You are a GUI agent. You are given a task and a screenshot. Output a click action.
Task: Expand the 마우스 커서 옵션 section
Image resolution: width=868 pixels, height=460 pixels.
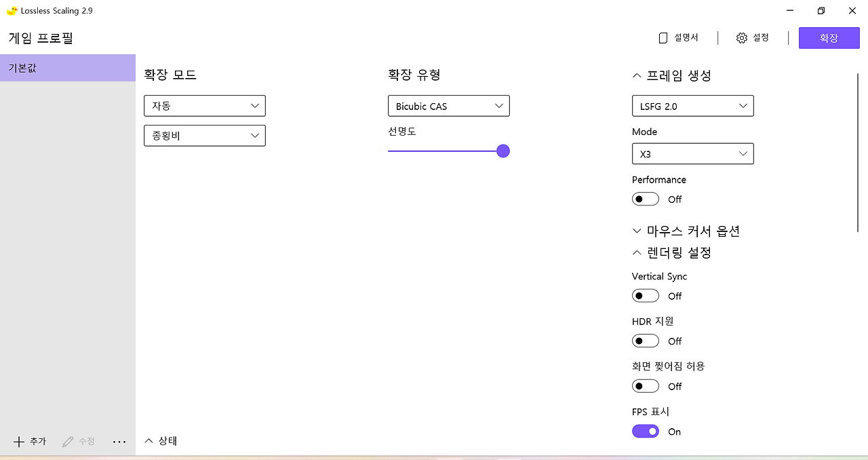tap(636, 231)
